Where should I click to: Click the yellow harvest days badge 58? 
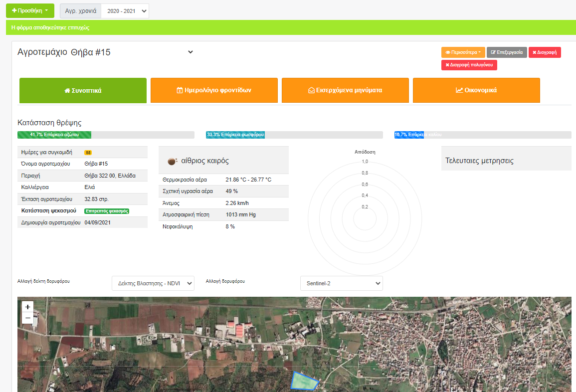coord(88,152)
